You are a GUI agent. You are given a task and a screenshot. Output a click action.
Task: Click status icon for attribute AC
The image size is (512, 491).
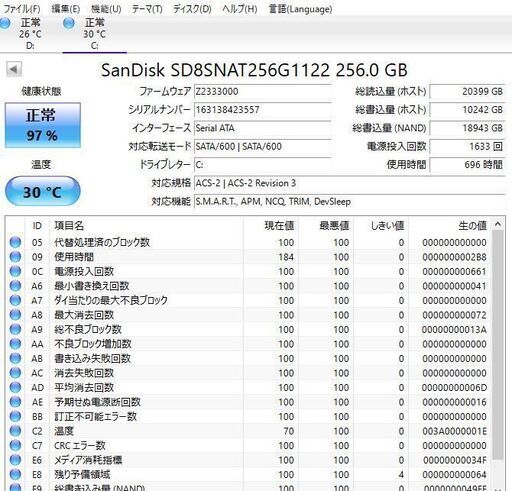15,373
